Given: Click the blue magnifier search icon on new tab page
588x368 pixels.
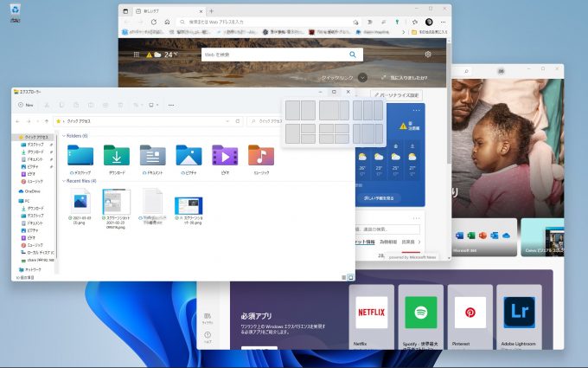Looking at the screenshot, I should click(353, 55).
